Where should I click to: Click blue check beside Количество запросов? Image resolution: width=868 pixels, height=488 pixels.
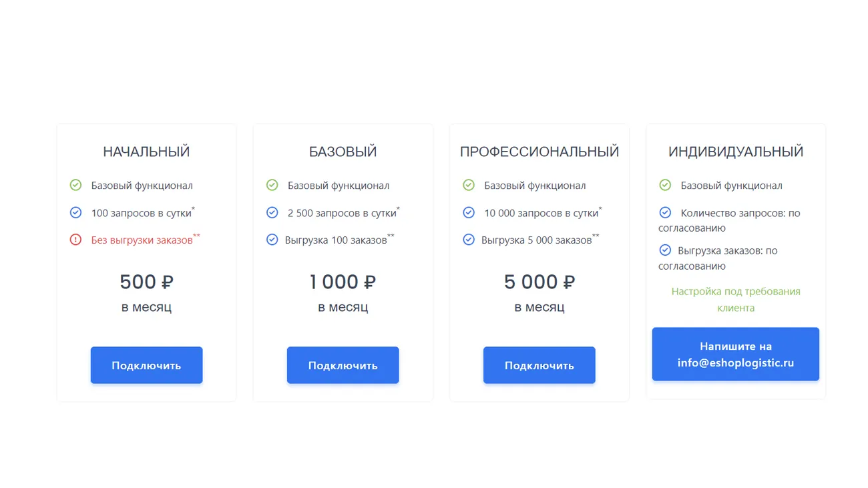[x=665, y=212]
